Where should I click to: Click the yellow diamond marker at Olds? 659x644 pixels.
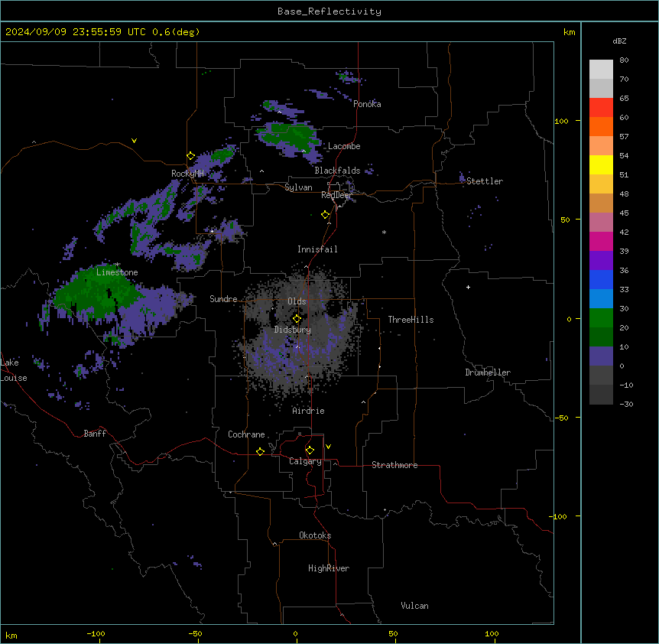pos(297,319)
